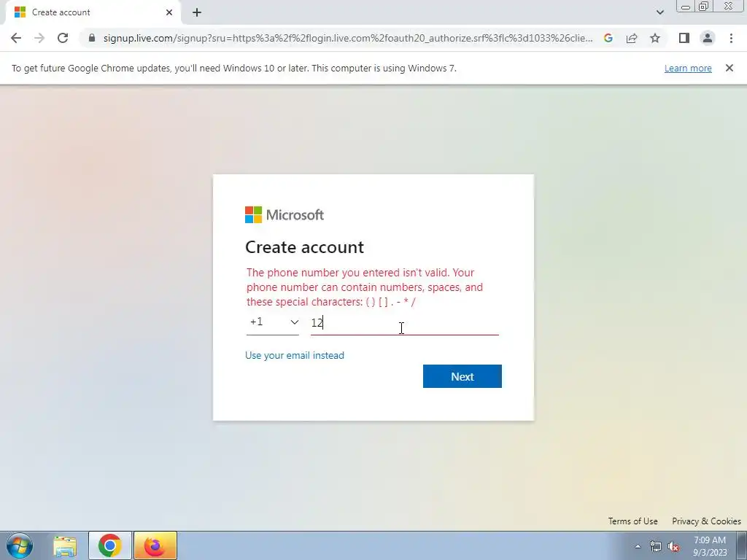Viewport: 747px width, 560px height.
Task: Select the Create account browser tab
Action: coord(93,12)
